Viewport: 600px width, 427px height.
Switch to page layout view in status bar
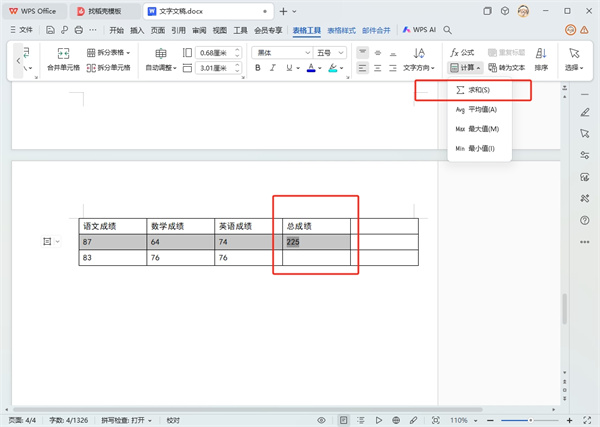pyautogui.click(x=344, y=420)
